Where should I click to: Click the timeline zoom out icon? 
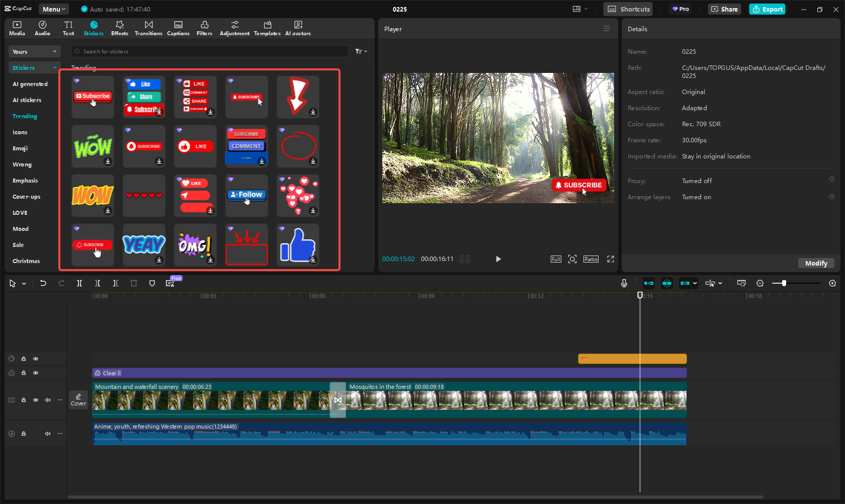pos(760,283)
